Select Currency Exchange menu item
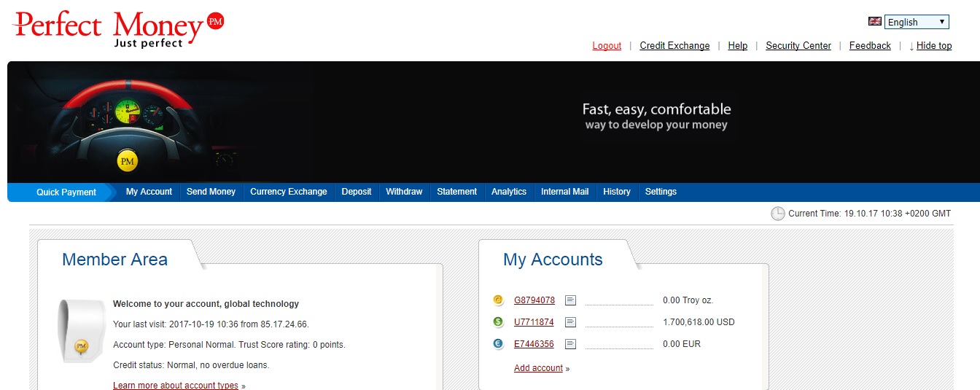980x390 pixels. coord(289,192)
